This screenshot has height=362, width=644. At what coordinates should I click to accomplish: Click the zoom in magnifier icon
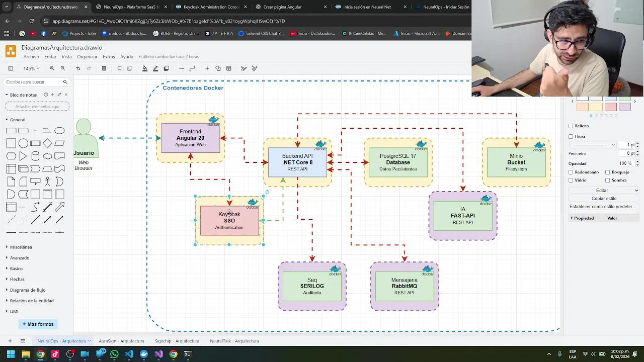pyautogui.click(x=52, y=68)
